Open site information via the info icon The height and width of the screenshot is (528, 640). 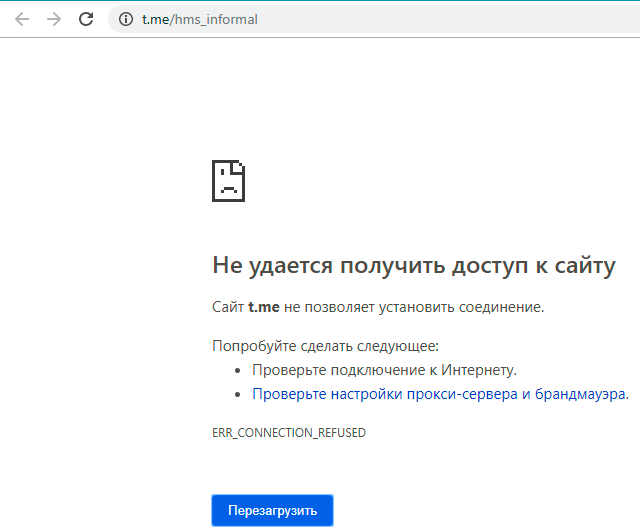click(125, 19)
